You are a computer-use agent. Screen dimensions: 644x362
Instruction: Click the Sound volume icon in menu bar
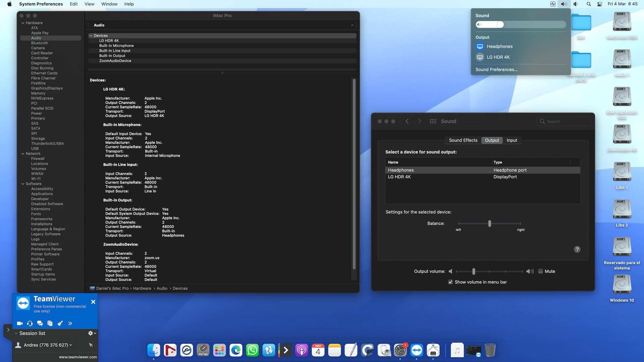tap(564, 4)
